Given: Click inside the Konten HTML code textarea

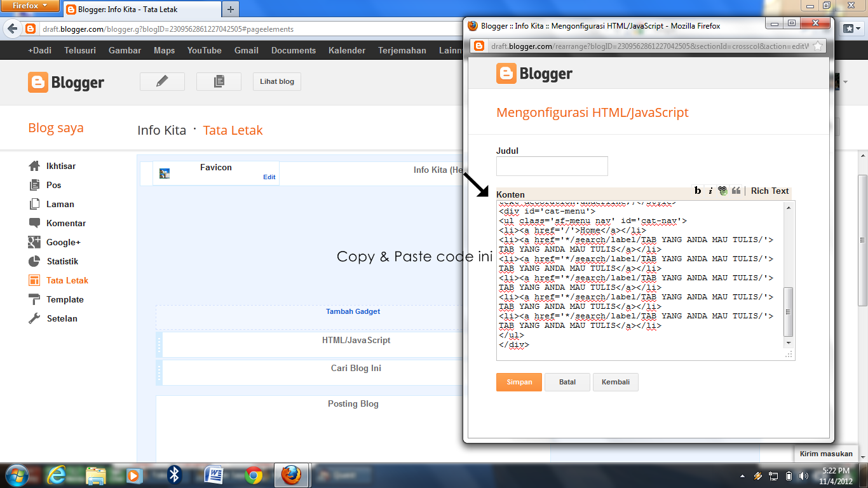Looking at the screenshot, I should [x=640, y=280].
